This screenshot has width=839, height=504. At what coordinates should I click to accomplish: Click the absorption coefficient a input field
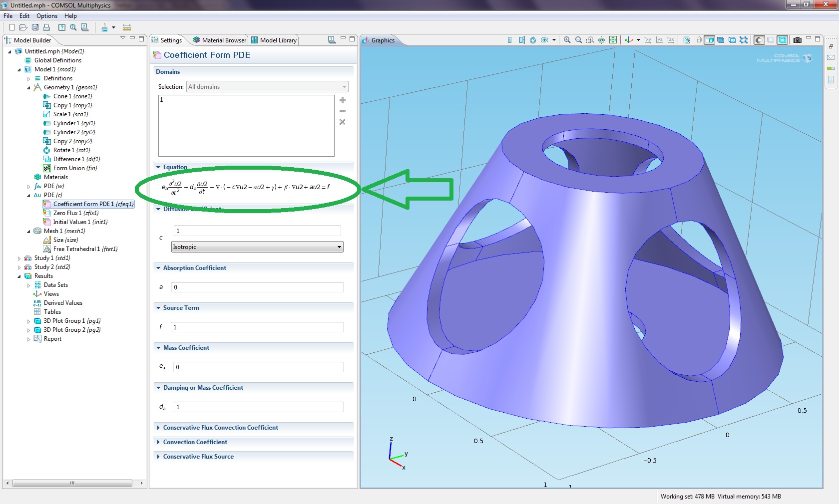pos(257,287)
